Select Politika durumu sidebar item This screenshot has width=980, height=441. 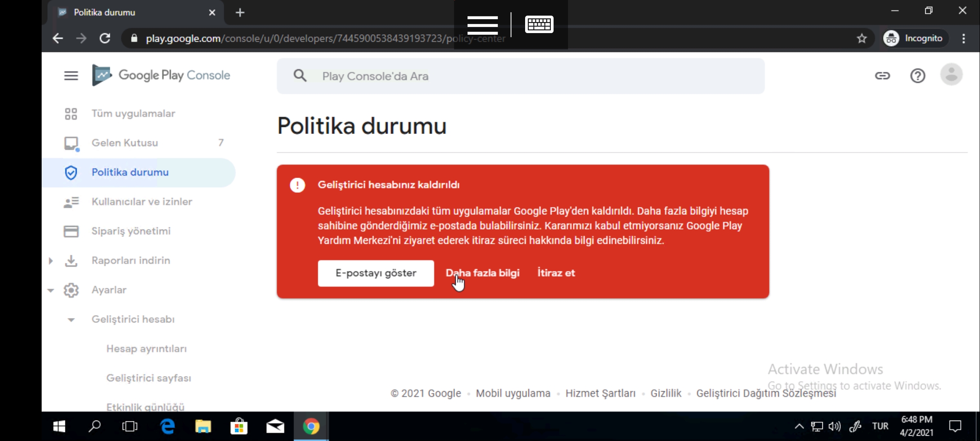coord(139,172)
